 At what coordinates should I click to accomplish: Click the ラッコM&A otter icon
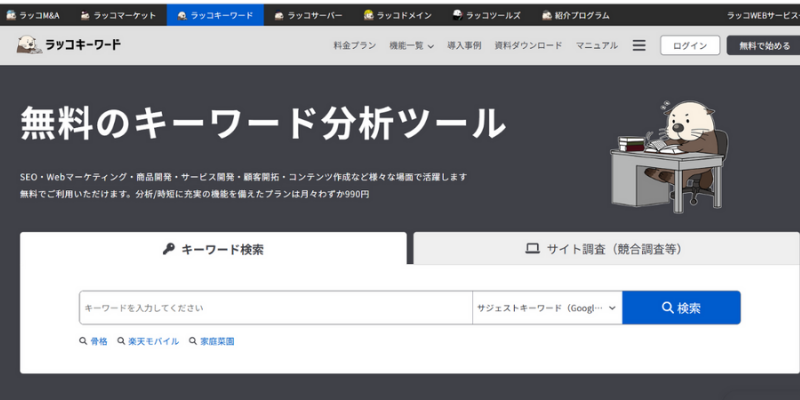click(x=11, y=15)
